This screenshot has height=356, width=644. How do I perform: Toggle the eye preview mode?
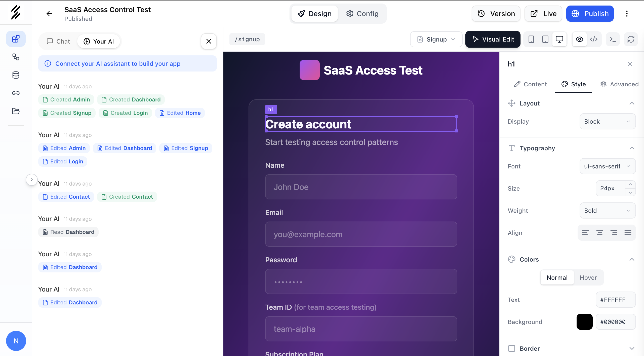pyautogui.click(x=580, y=39)
